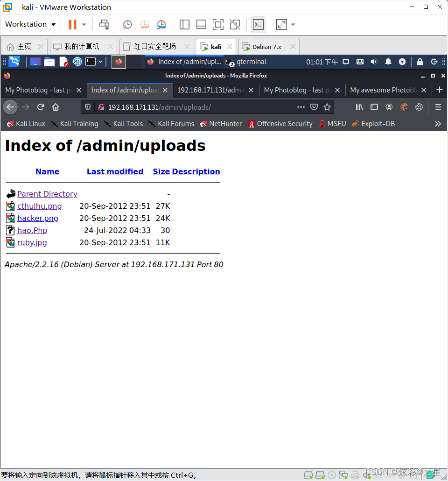Viewport: 448px width, 481px height.
Task: Enter VMware full screen mode
Action: pos(218,25)
